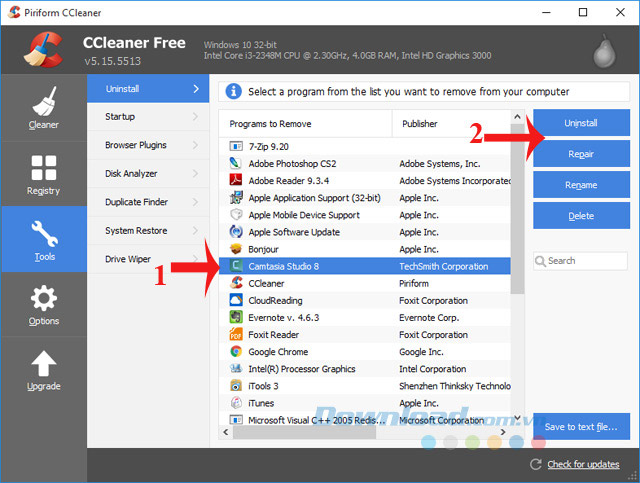
Task: Click the refresh icon near Check for updates
Action: 536,464
